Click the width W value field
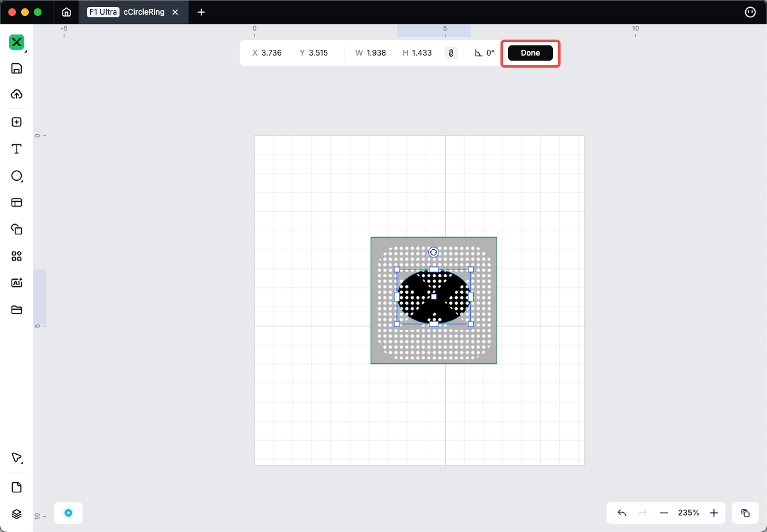This screenshot has height=532, width=767. tap(376, 53)
